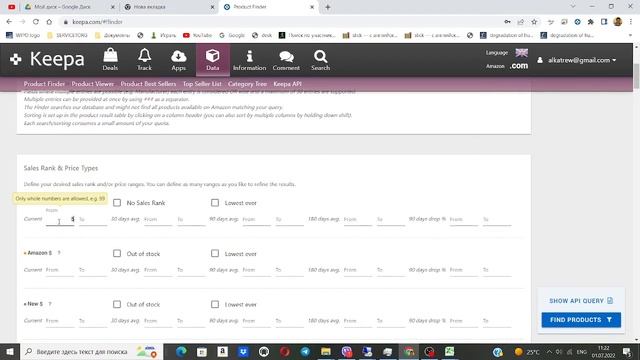The height and width of the screenshot is (360, 640).
Task: Open the Comment speech bubbles icon
Action: click(x=286, y=60)
